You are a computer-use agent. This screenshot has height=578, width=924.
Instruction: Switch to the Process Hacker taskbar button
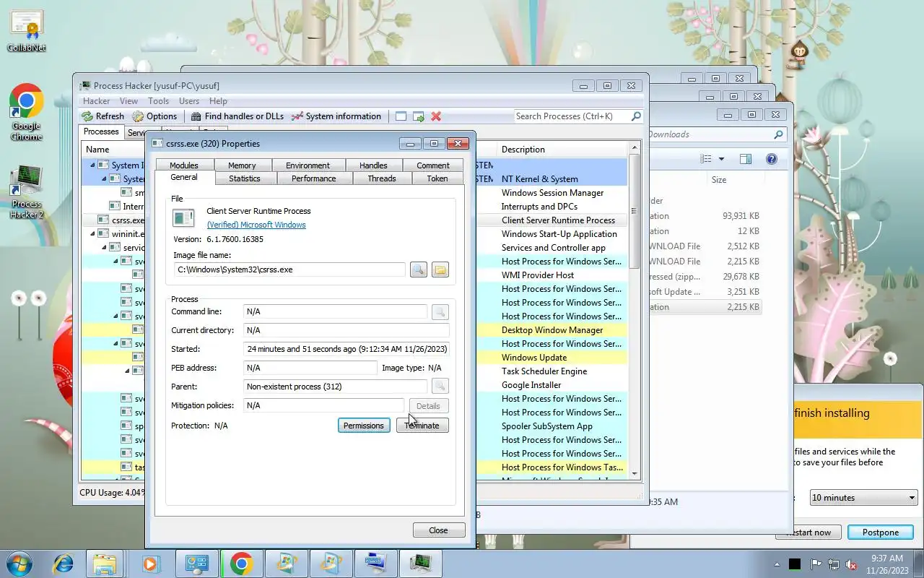[x=421, y=563]
